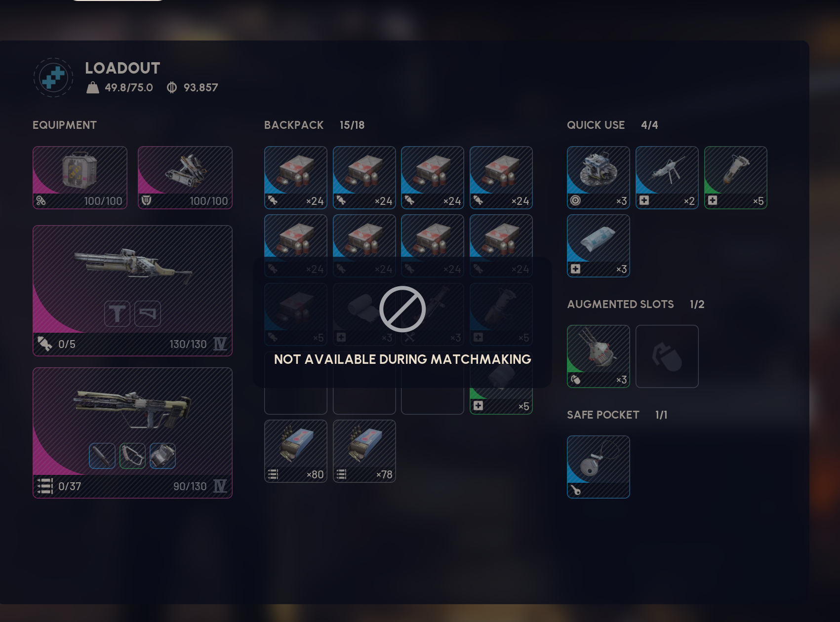The image size is (840, 622).
Task: Click the rifle weapon with 0/37 ammo
Action: point(132,433)
